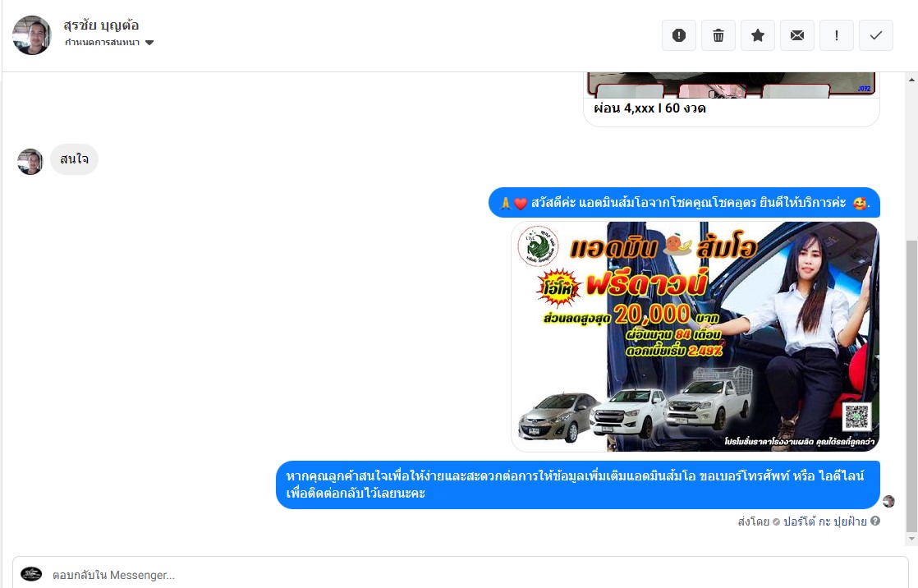Delete the conversation using trash icon
This screenshot has height=588, width=918.
[x=718, y=35]
